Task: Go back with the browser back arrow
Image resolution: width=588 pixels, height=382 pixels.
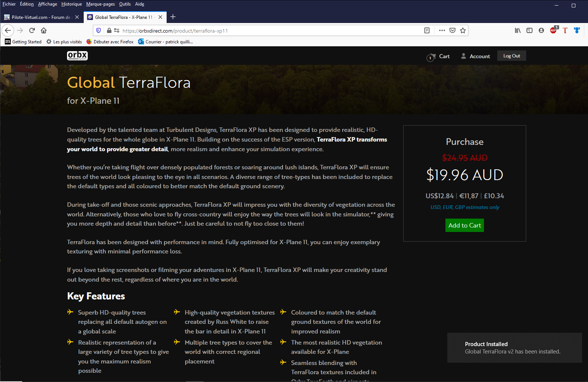Action: coord(8,30)
